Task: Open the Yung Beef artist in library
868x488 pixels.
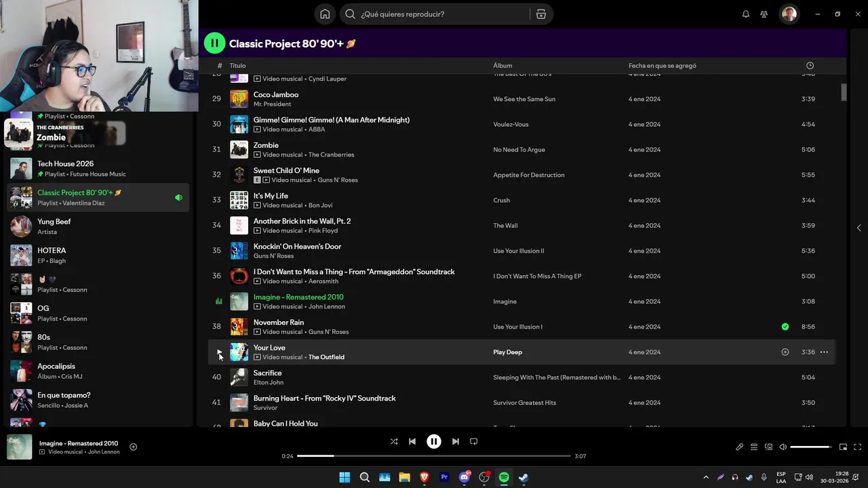Action: (98, 226)
